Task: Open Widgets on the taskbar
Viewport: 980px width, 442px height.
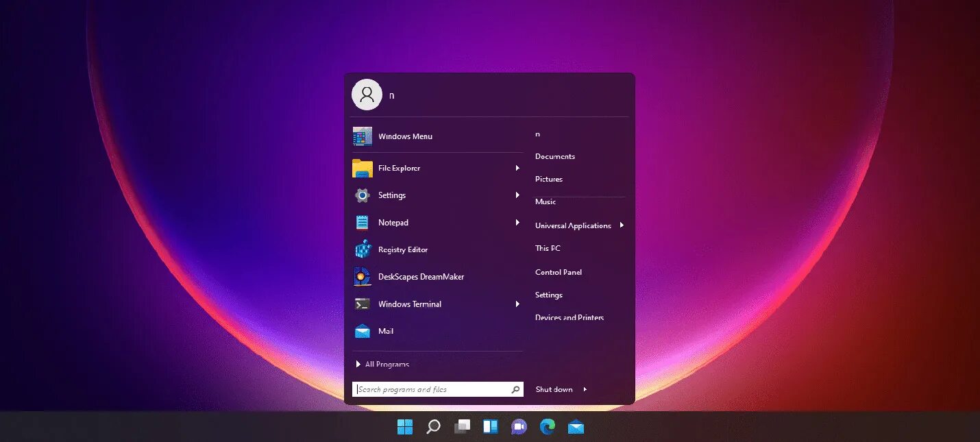Action: click(x=491, y=427)
